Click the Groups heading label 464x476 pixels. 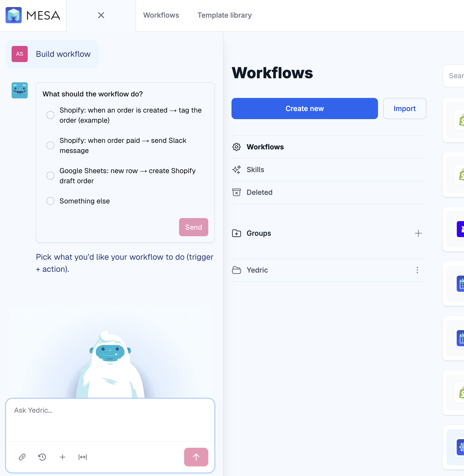(259, 233)
